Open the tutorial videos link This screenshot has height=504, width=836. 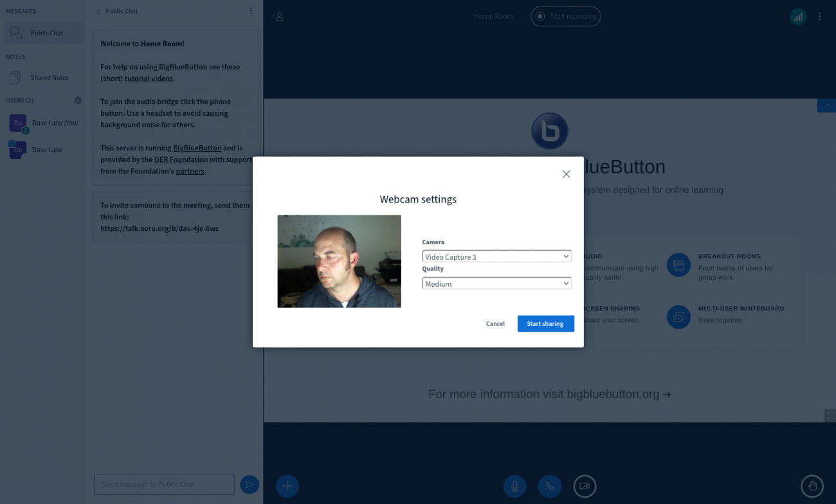(149, 78)
